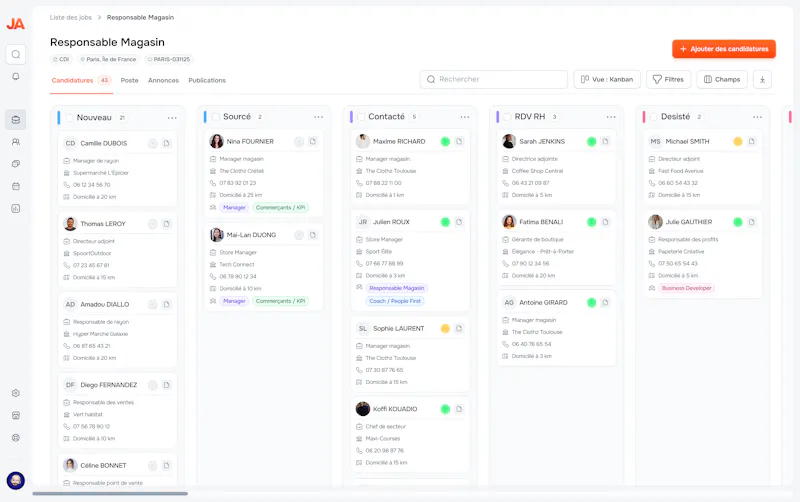Open the analytics chart icon in sidebar

tap(16, 208)
